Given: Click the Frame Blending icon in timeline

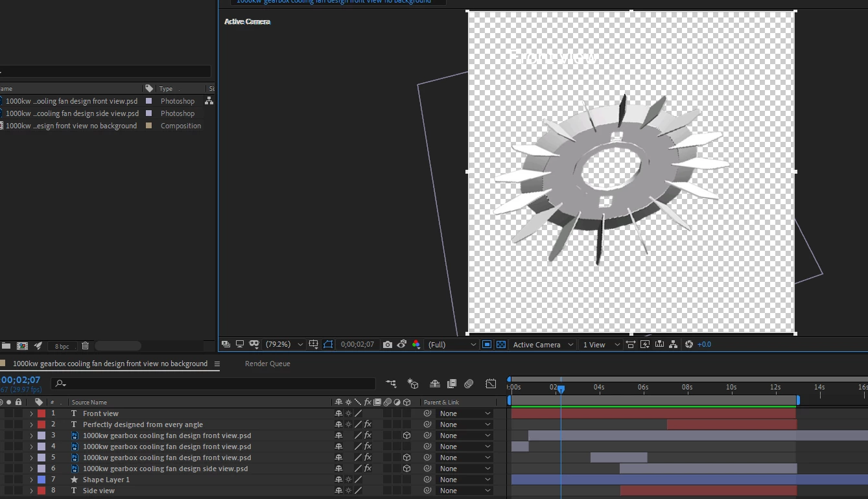Looking at the screenshot, I should click(452, 384).
